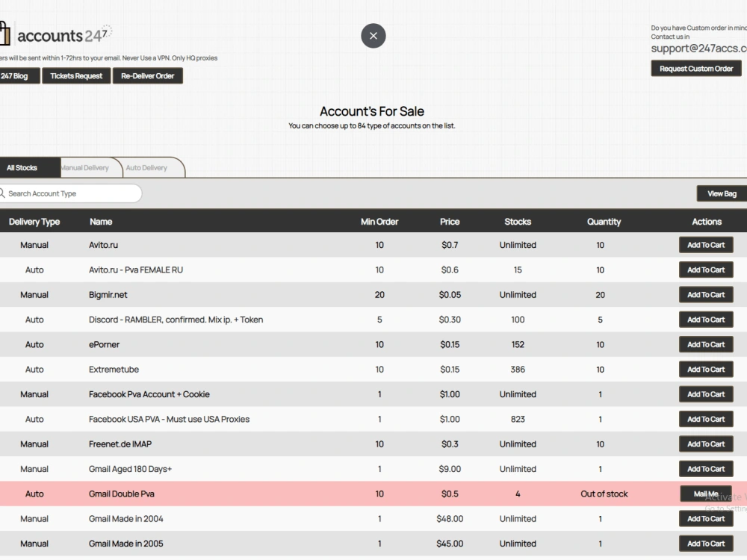747x560 pixels.
Task: Add Gmail Made in 2005 to cart
Action: pyautogui.click(x=706, y=544)
